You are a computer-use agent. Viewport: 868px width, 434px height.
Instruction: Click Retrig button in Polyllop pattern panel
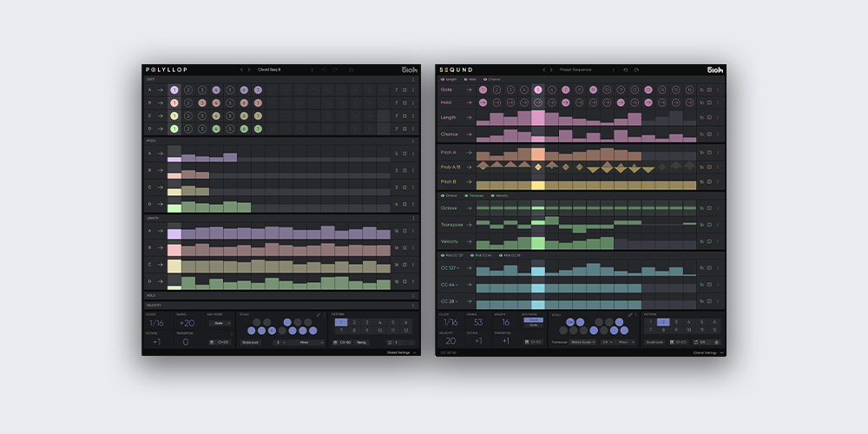point(361,343)
